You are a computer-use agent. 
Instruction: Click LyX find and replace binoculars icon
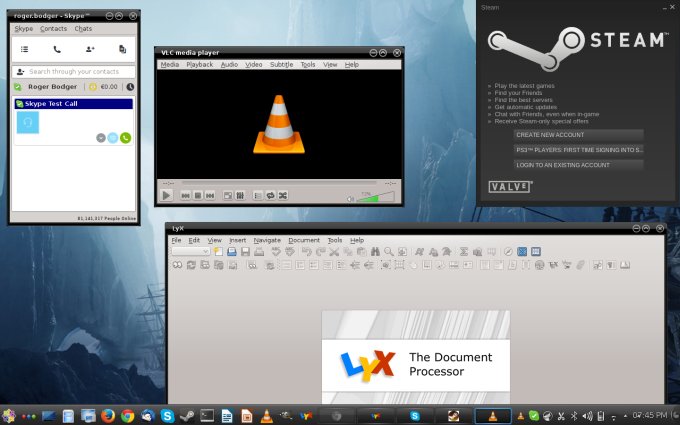(x=375, y=252)
